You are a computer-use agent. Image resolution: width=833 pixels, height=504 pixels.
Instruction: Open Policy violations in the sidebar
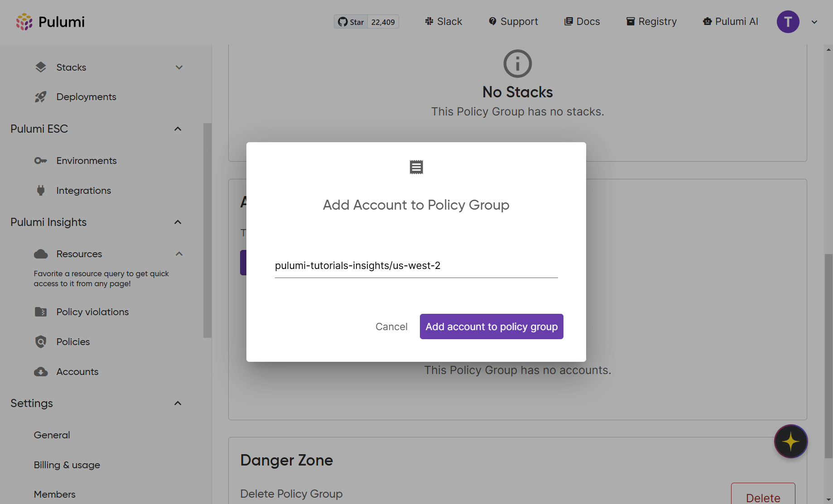click(x=92, y=312)
